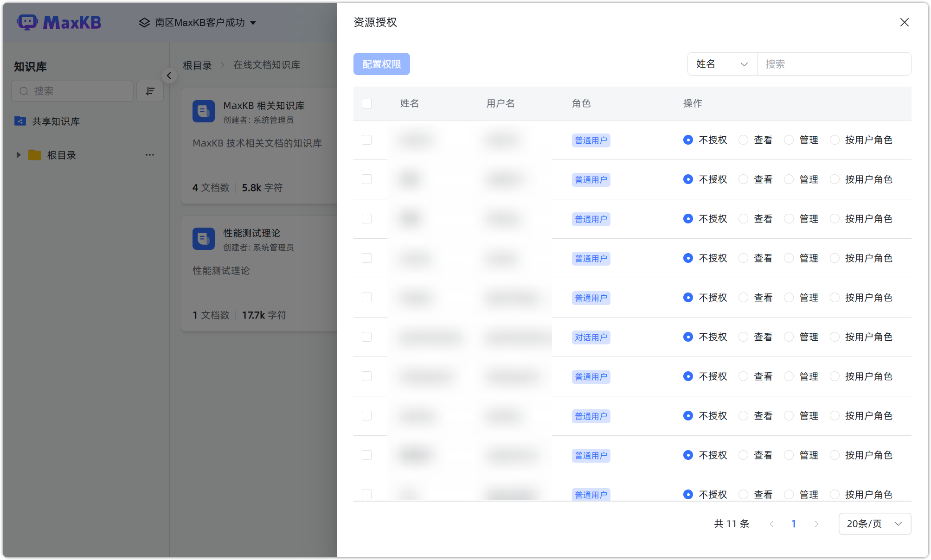Open the 姓名 search filter dropdown
Screen dimensions: 931x560
(x=722, y=64)
